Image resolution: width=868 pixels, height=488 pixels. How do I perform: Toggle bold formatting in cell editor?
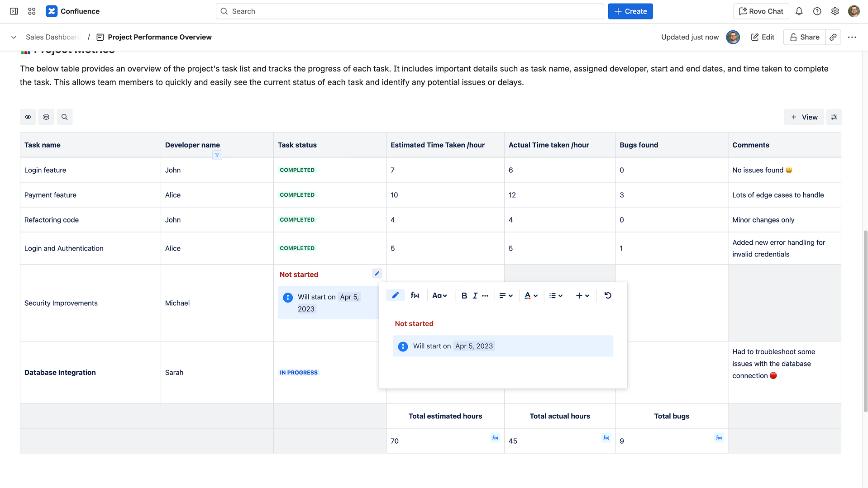click(x=464, y=296)
